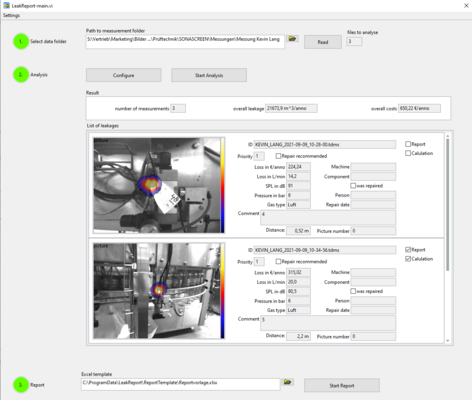
Task: Click Distance value 0,52 m
Action: [298, 231]
